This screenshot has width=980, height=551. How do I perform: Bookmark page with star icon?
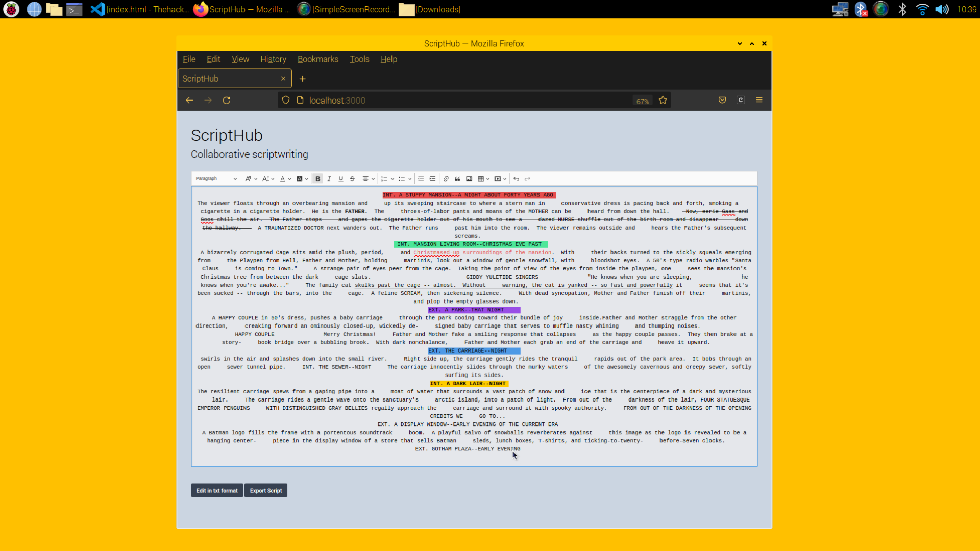point(663,101)
